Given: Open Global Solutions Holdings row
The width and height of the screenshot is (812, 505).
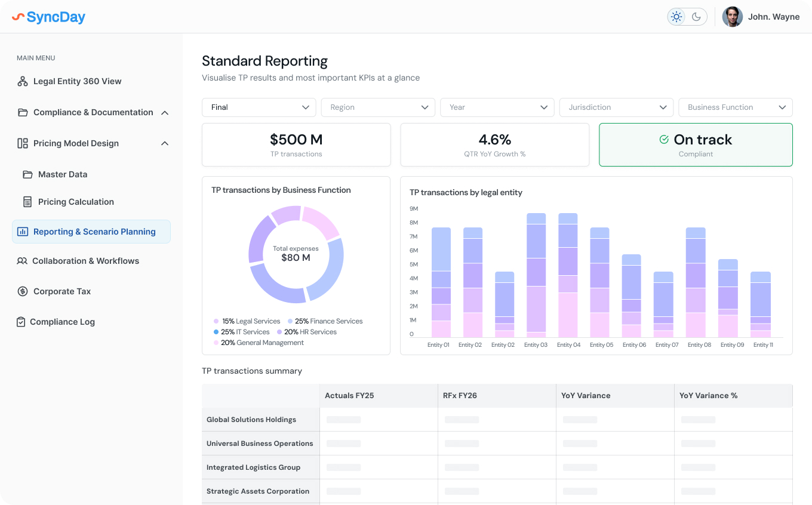Looking at the screenshot, I should 251,420.
